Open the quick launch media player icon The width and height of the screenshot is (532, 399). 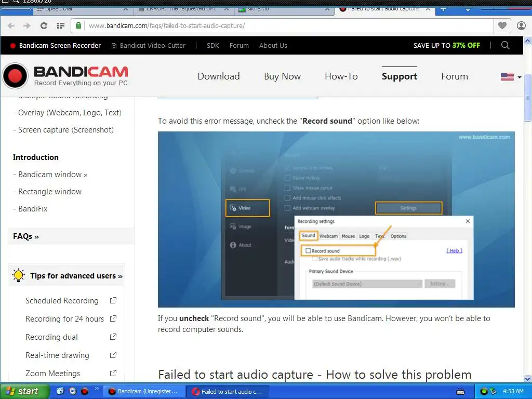tap(73, 391)
